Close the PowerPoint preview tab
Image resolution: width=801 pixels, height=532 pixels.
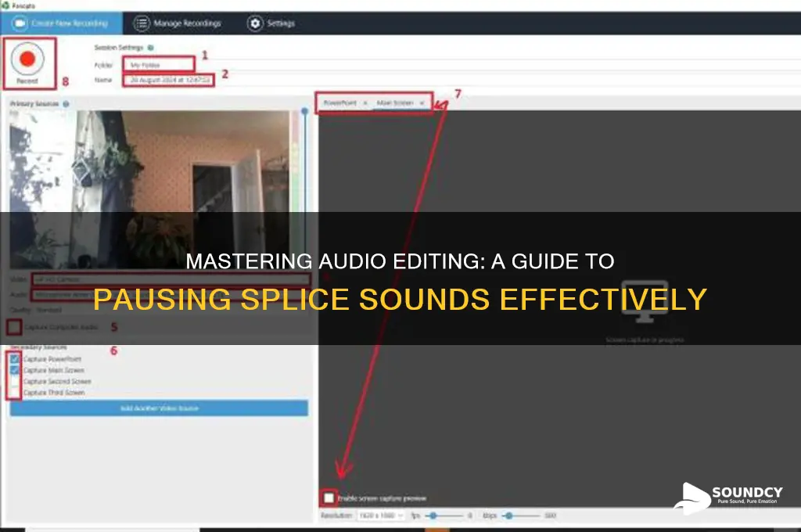(x=365, y=103)
